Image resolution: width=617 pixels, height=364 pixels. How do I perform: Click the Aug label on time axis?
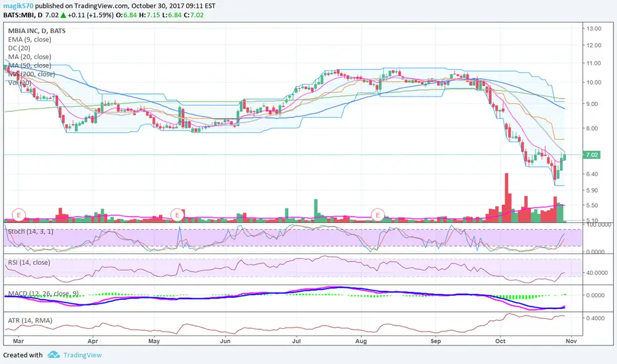(x=361, y=341)
